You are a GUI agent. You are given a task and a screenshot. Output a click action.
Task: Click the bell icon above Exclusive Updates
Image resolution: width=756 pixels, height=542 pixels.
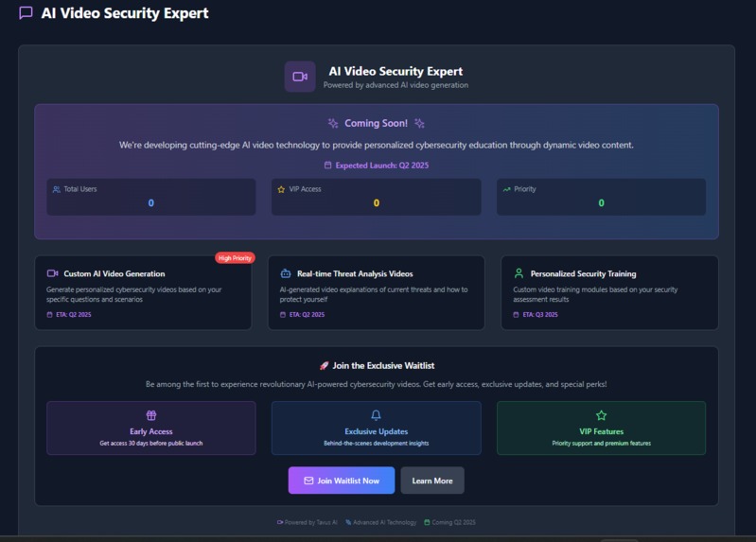coord(376,415)
